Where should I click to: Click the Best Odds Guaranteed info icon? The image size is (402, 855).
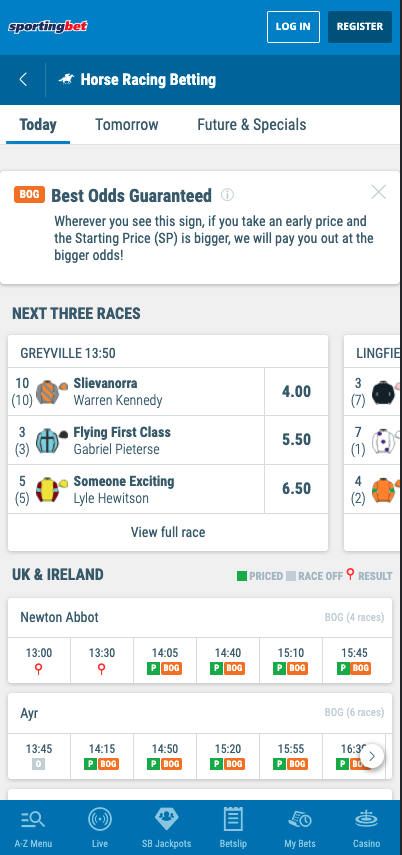(227, 195)
